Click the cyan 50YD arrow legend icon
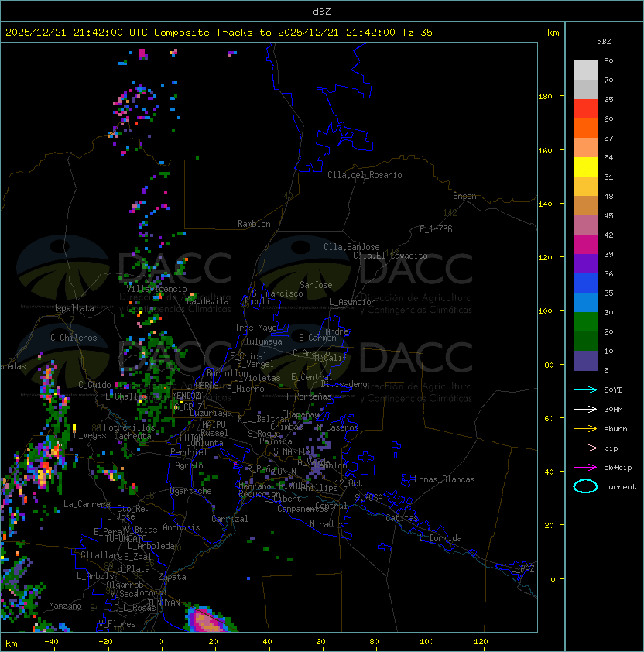Image resolution: width=644 pixels, height=652 pixels. point(585,390)
